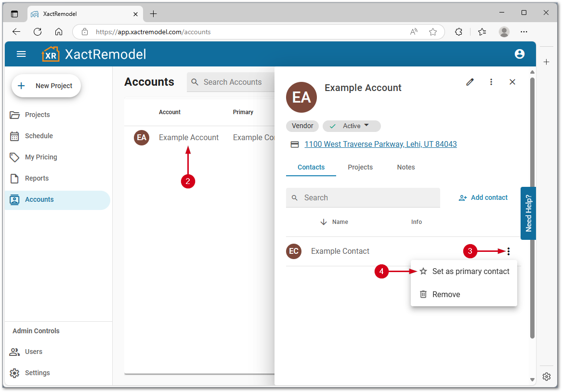Open browser extensions icon
The width and height of the screenshot is (562, 392).
point(459,32)
